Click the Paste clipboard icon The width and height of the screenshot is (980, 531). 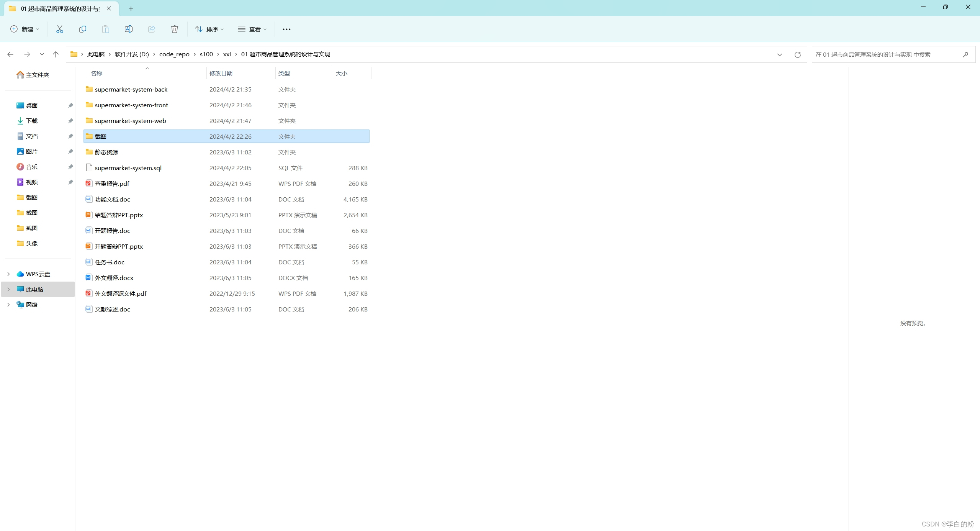point(106,29)
